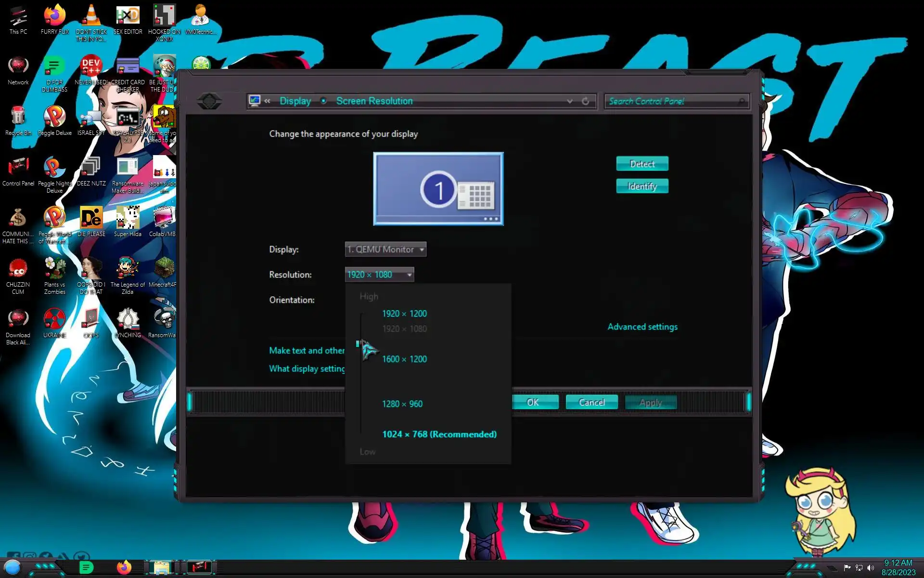This screenshot has width=924, height=578.
Task: Expand the address bar history chevron
Action: (570, 101)
